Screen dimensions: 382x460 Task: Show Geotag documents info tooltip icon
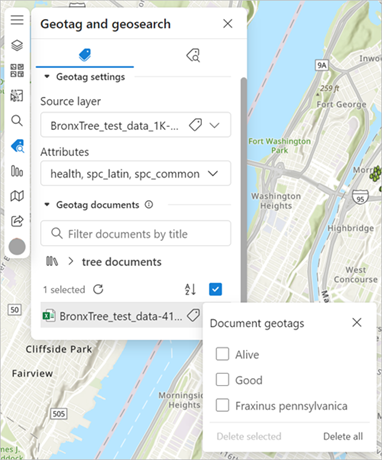[x=149, y=205]
